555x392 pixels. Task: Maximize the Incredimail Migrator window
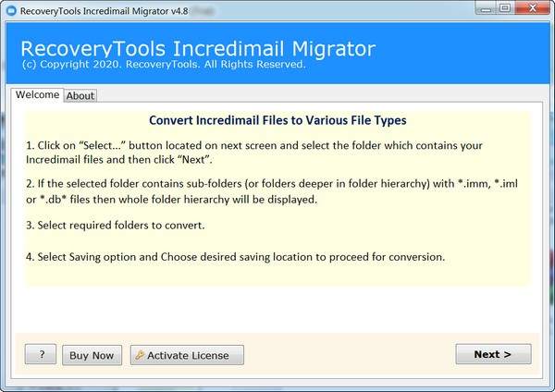[x=504, y=8]
